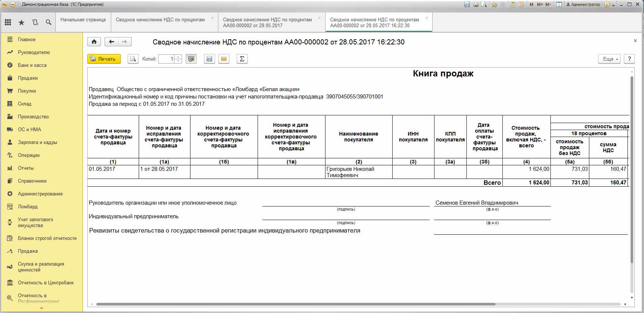Open print preview icon next to Печать
The width and height of the screenshot is (644, 313).
click(133, 59)
